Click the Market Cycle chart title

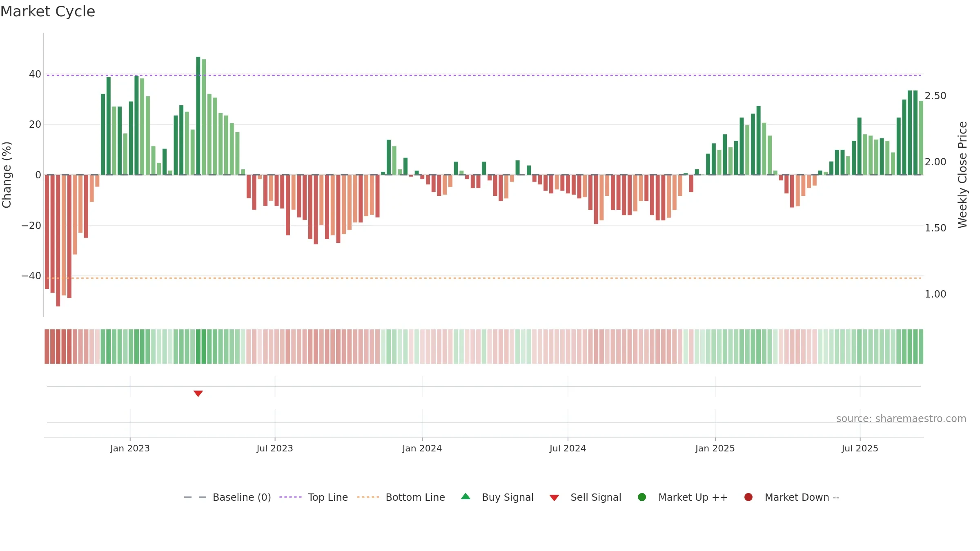pyautogui.click(x=48, y=11)
